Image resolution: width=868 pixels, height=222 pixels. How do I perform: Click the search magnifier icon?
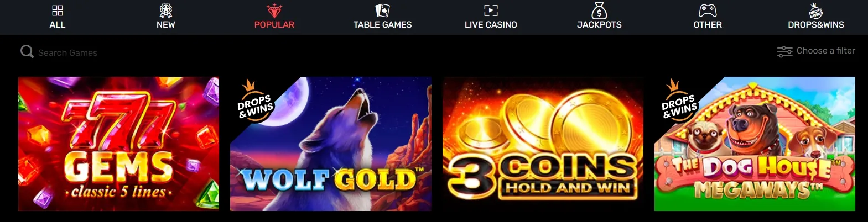click(27, 52)
